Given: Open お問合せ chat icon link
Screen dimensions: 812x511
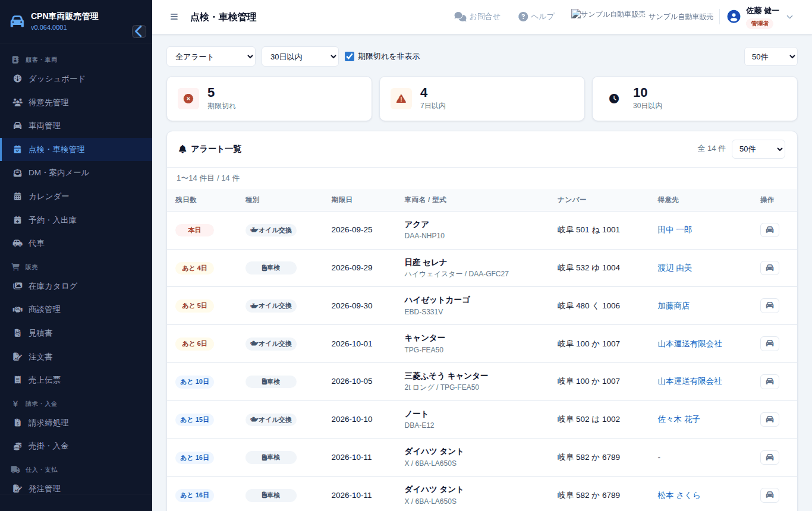Looking at the screenshot, I should (477, 17).
